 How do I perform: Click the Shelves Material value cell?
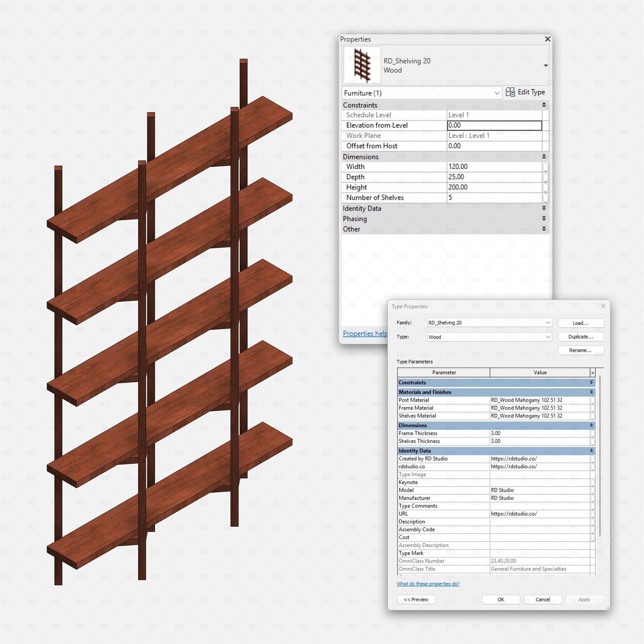[540, 416]
